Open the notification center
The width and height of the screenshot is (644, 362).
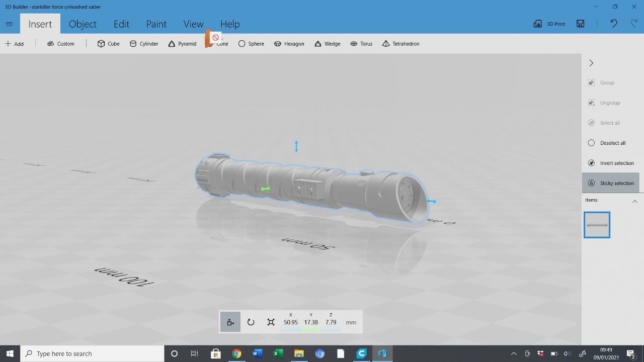[x=631, y=353]
